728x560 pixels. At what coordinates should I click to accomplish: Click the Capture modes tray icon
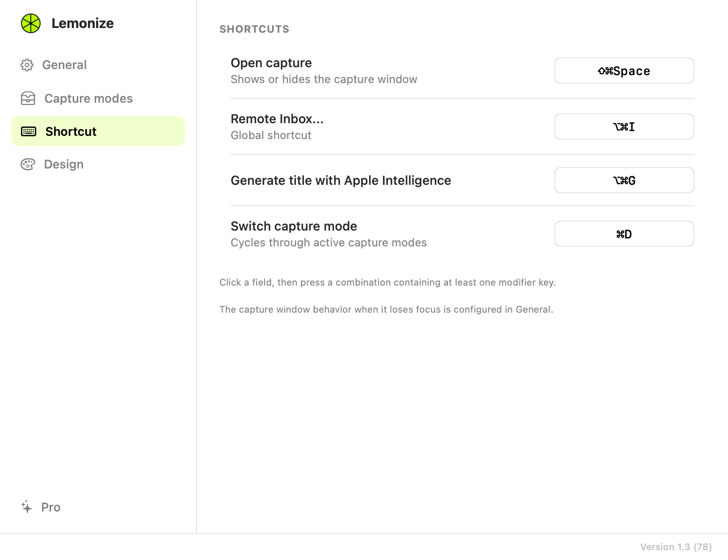tap(28, 98)
